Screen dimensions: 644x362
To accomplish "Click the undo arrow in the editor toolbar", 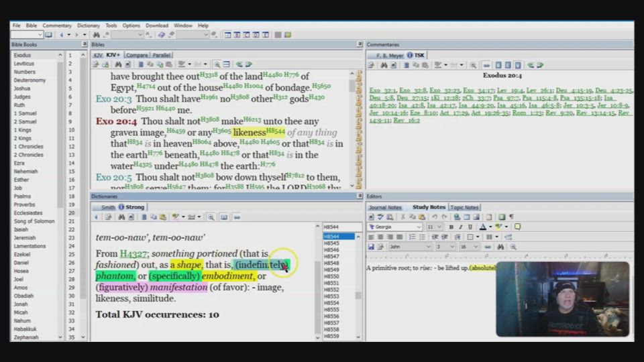I will 434,217.
